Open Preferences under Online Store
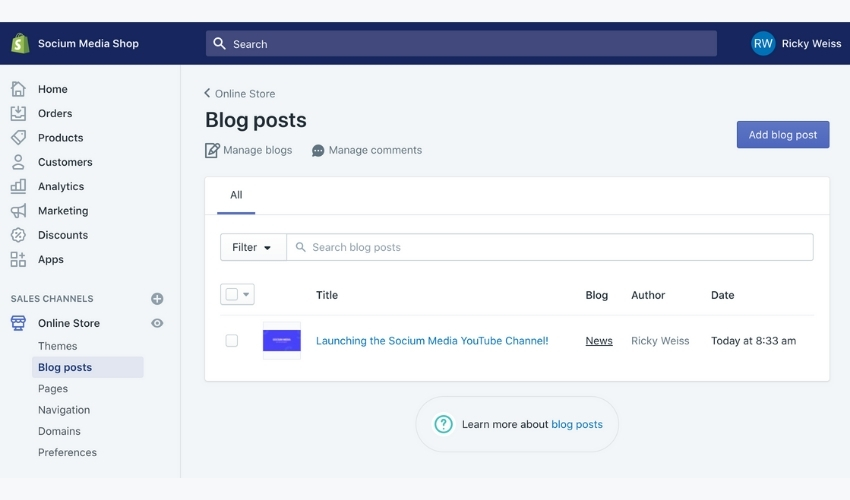Screen dimensions: 850x500 [x=67, y=452]
